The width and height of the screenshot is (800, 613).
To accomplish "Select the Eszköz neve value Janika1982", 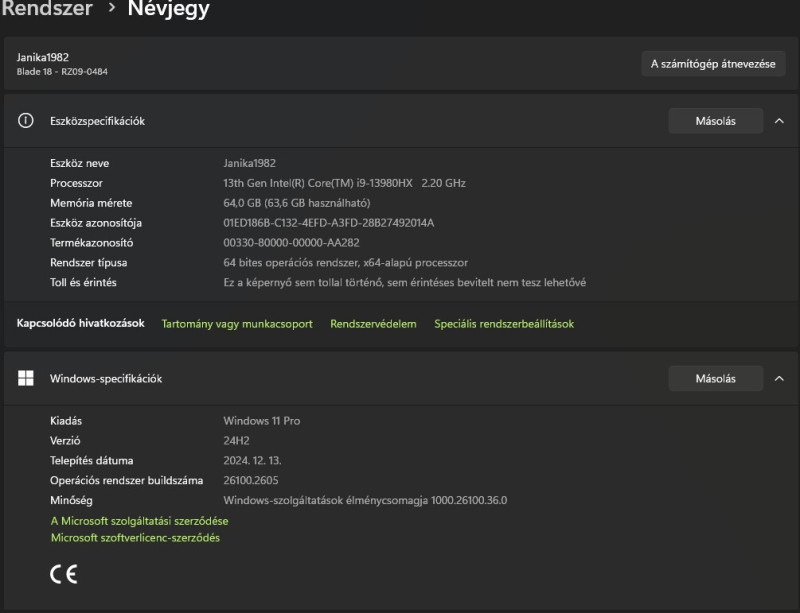I will tap(249, 163).
